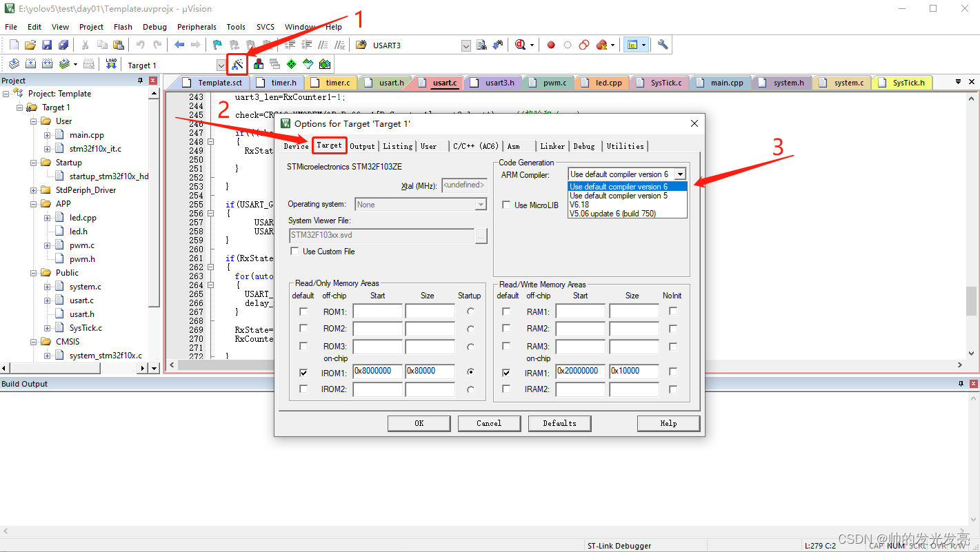Download code to flash with LOAD icon

pyautogui.click(x=111, y=64)
